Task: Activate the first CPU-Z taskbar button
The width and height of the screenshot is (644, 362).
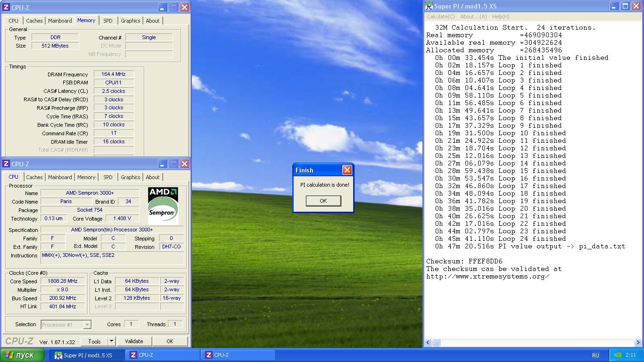Action: point(163,355)
